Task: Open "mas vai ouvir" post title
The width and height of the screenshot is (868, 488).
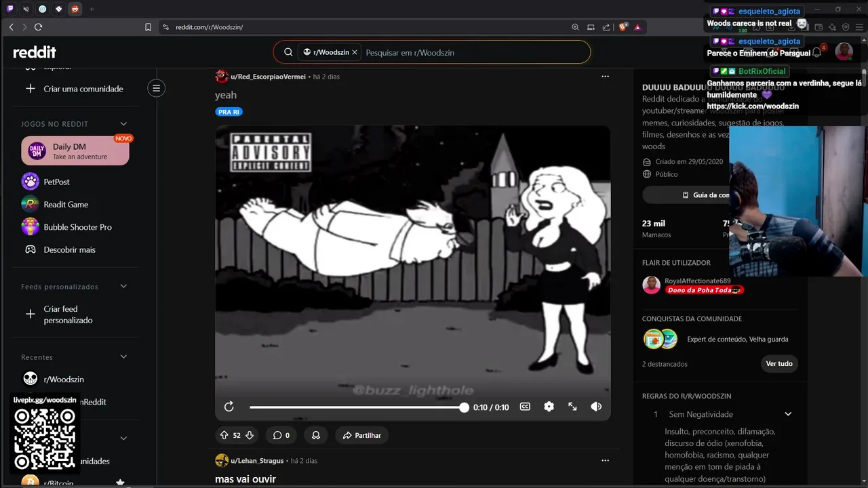Action: pyautogui.click(x=245, y=479)
